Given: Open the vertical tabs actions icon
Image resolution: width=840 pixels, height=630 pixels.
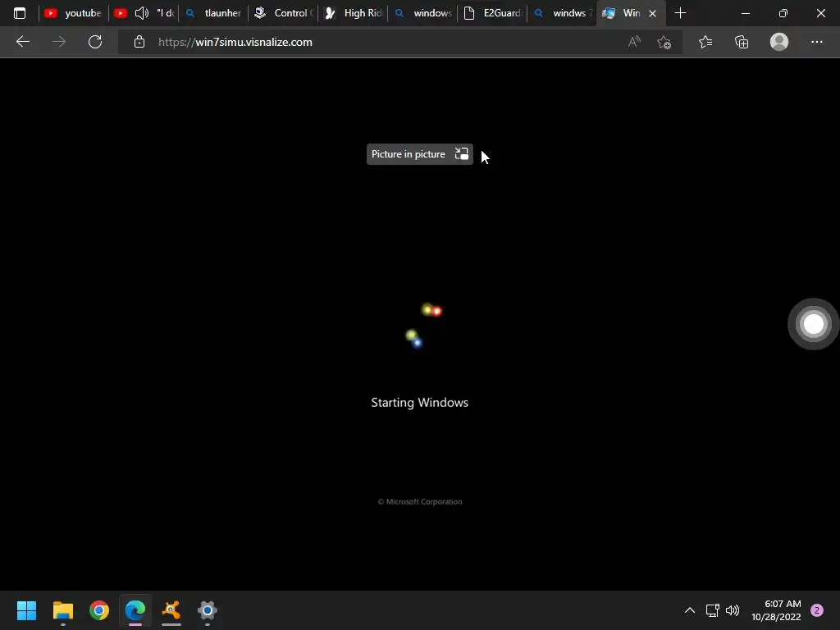Looking at the screenshot, I should click(20, 13).
